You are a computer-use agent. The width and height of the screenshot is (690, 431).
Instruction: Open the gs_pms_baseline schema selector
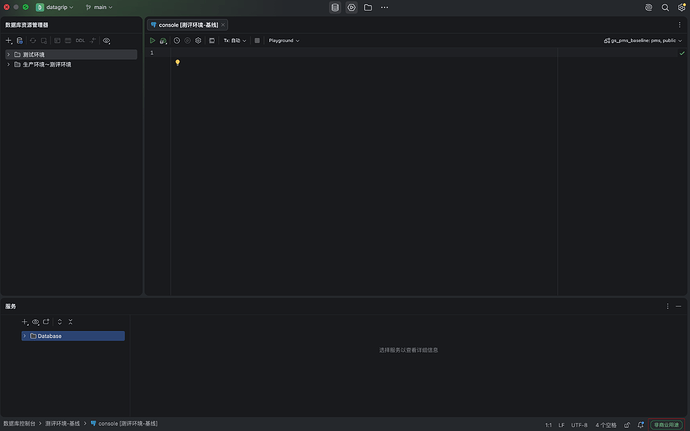[x=643, y=41]
